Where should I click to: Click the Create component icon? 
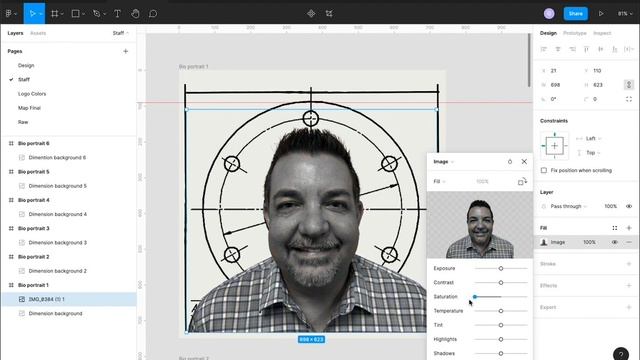tap(311, 13)
